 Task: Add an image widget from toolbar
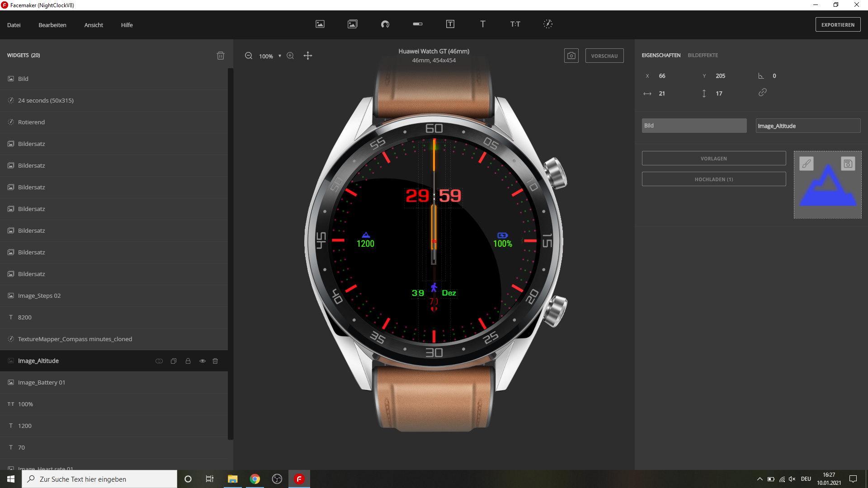(320, 24)
